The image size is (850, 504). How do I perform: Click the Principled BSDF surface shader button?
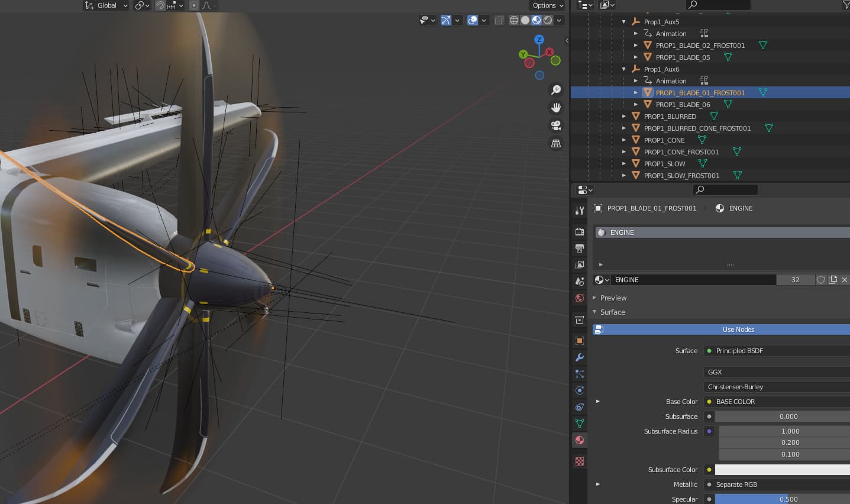pyautogui.click(x=775, y=351)
